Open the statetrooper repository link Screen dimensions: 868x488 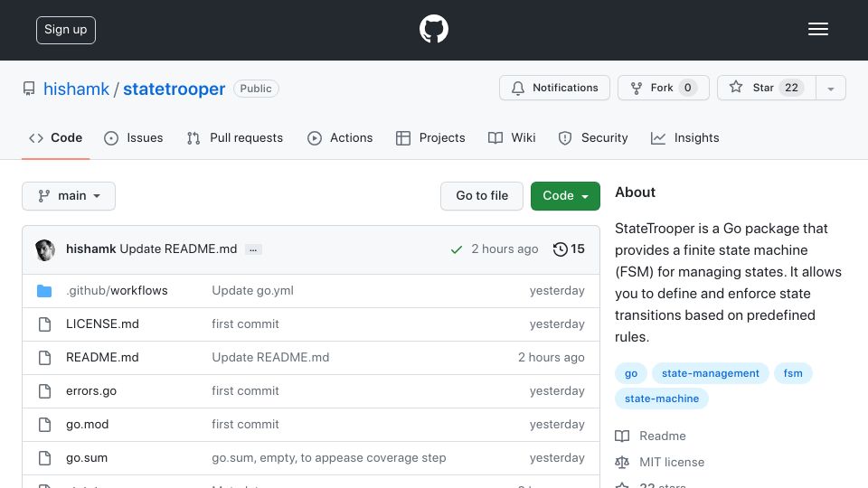pos(174,89)
